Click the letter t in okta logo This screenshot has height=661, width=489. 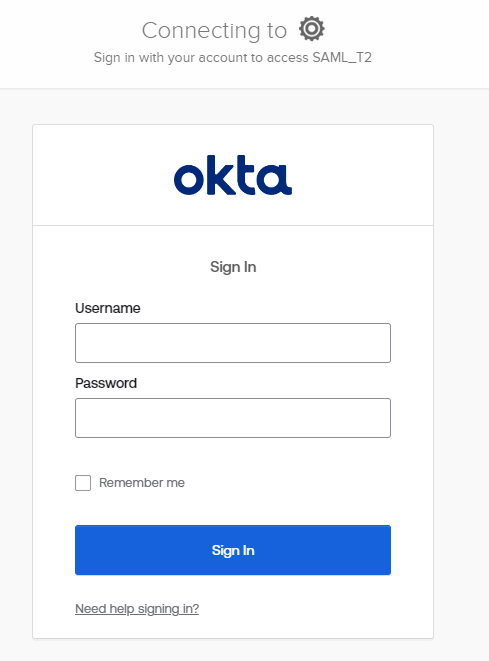click(x=246, y=175)
